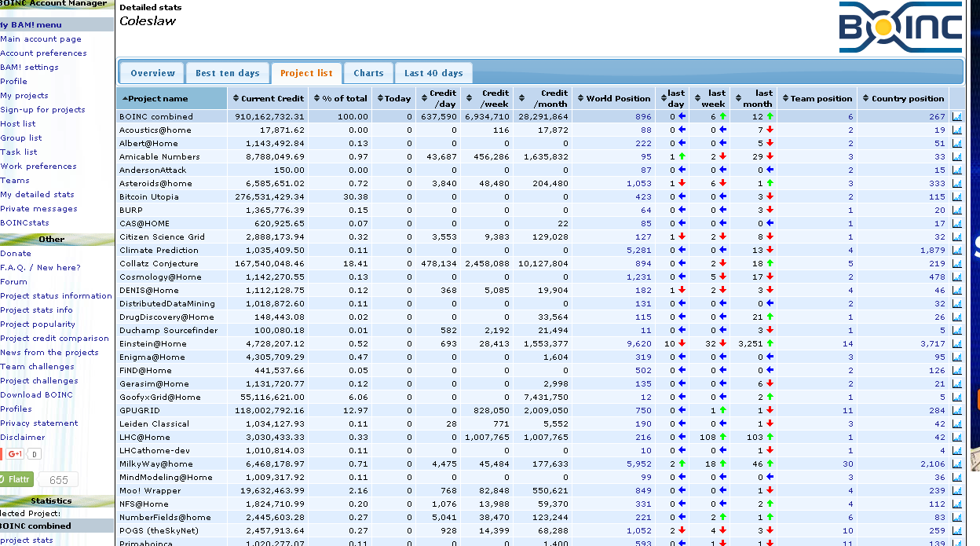The width and height of the screenshot is (980, 546).
Task: Open My detailed stats link
Action: pos(37,195)
